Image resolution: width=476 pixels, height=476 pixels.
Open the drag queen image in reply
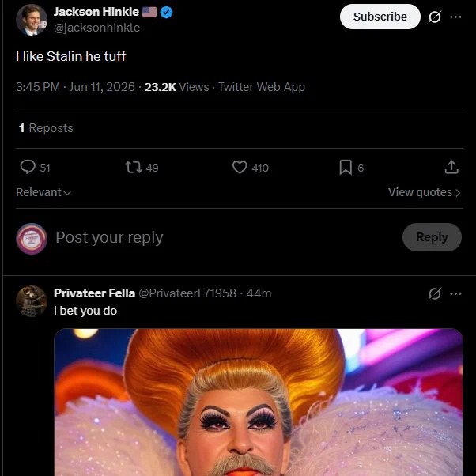[x=259, y=402]
